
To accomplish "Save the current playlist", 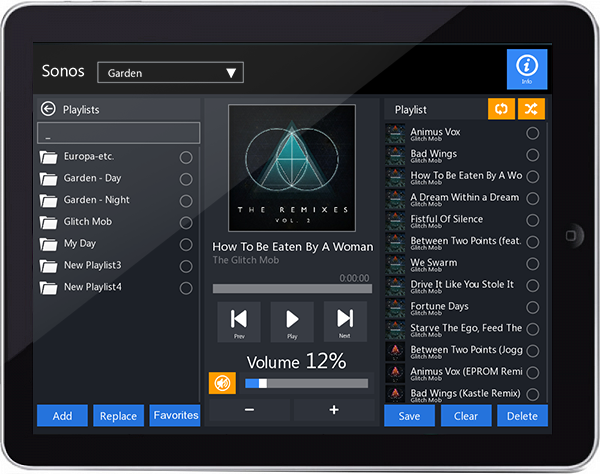I will pos(409,415).
